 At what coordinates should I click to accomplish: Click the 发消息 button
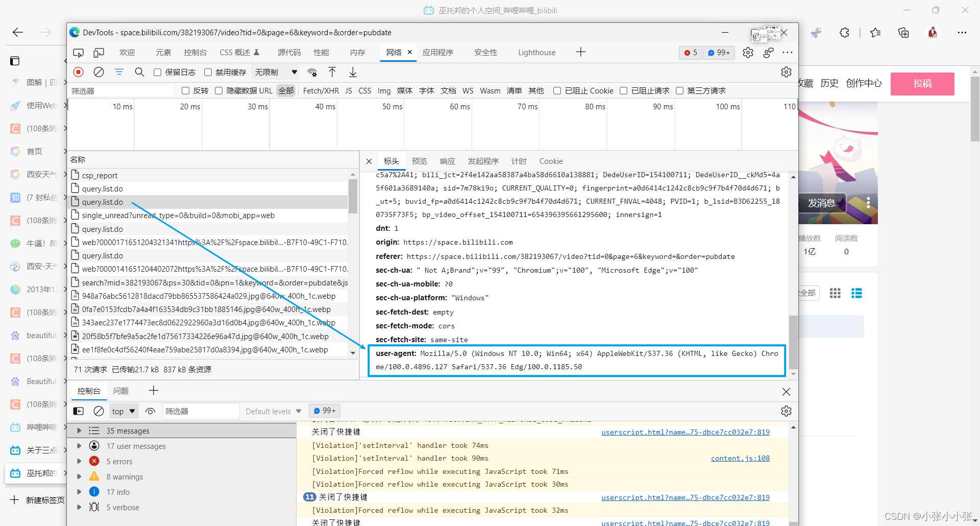pos(822,203)
